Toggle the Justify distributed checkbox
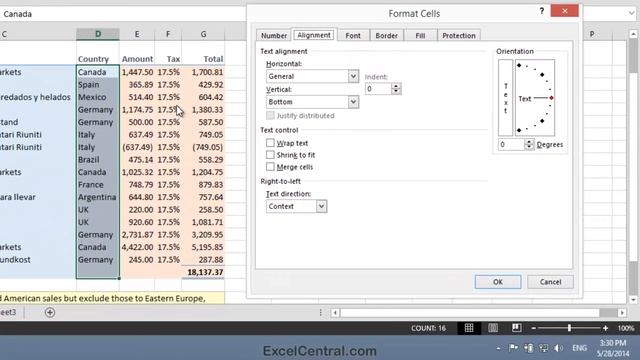Screen dimensions: 640x360 pos(270,116)
